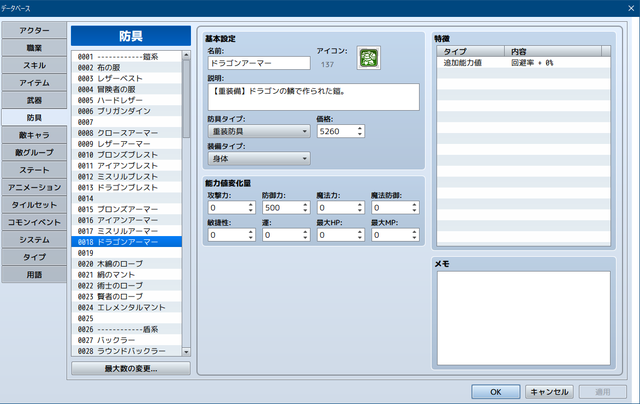Select 0028 ラウンドバックラー entry
Image resolution: width=640 pixels, height=404 pixels.
point(127,351)
